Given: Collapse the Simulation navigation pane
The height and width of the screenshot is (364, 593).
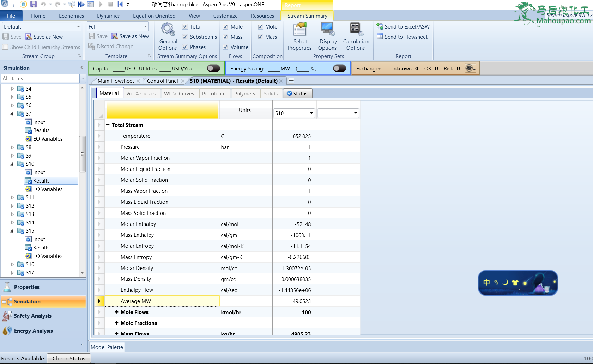Looking at the screenshot, I should coord(81,67).
